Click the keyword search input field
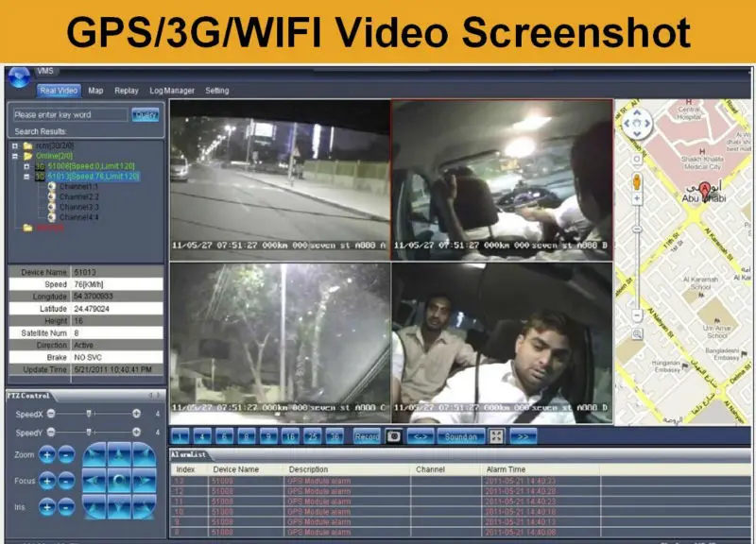756x544 pixels. click(x=70, y=115)
